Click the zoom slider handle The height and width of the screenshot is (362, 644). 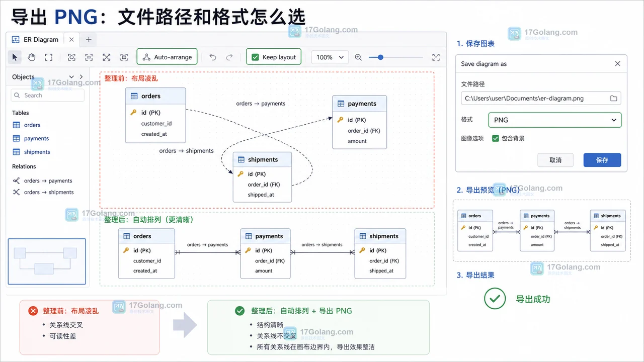380,57
